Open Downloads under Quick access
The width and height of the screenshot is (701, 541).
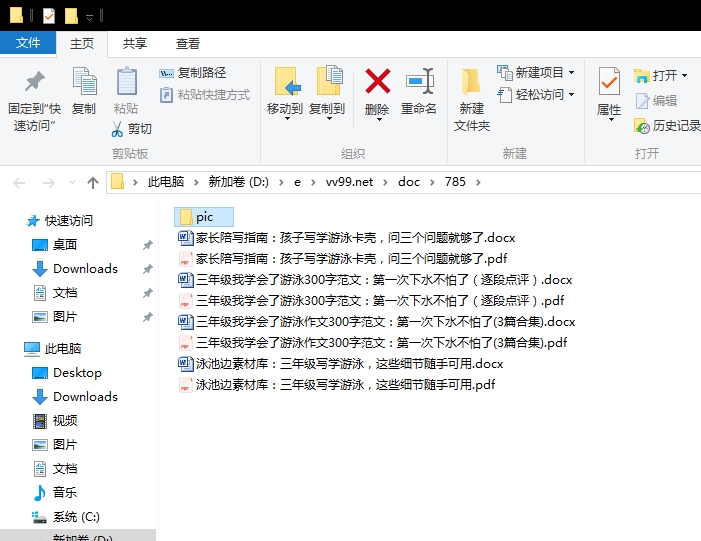coord(75,269)
